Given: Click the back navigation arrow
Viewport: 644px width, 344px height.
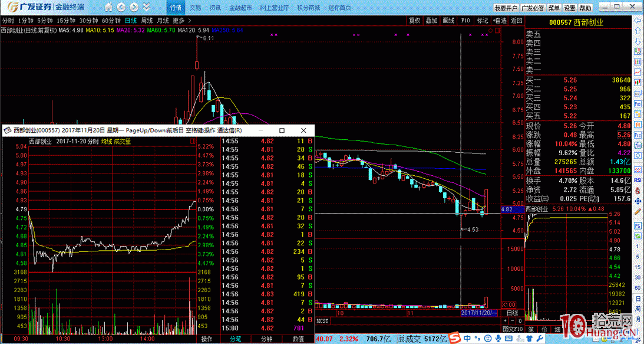Looking at the screenshot, I should (121, 7).
